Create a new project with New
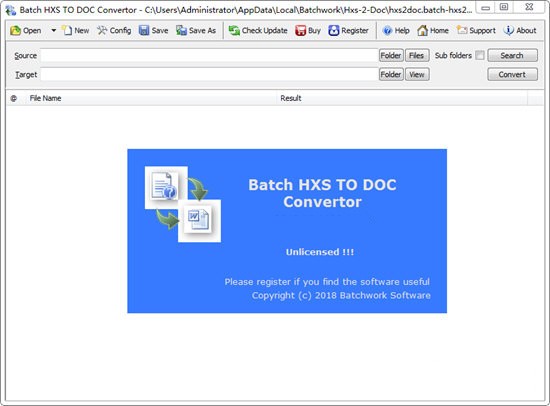 coord(76,31)
